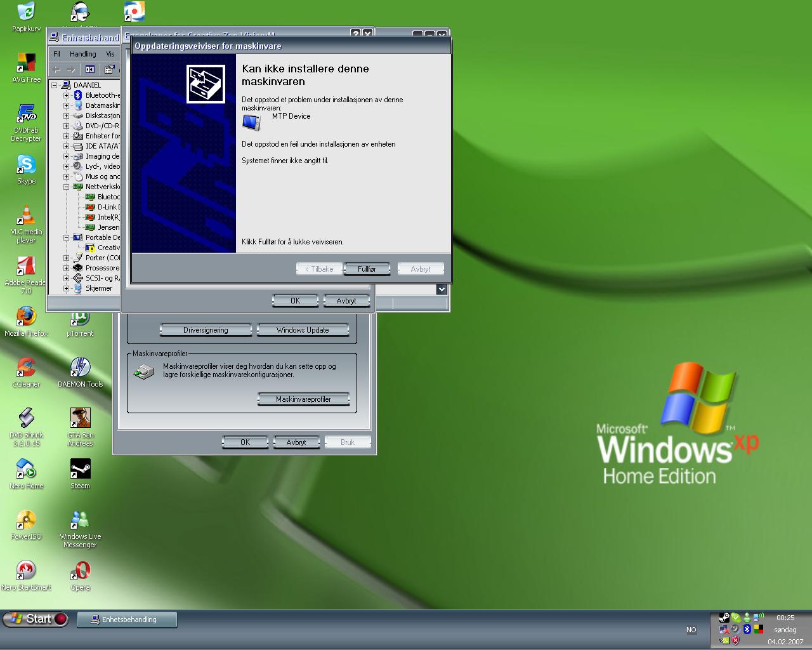Collapse the Portable Devices node

pyautogui.click(x=66, y=237)
